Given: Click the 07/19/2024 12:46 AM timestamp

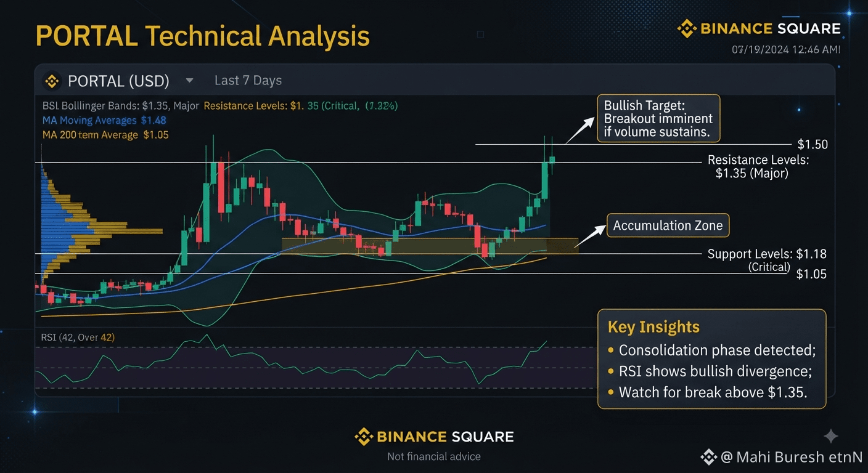Looking at the screenshot, I should (x=785, y=50).
